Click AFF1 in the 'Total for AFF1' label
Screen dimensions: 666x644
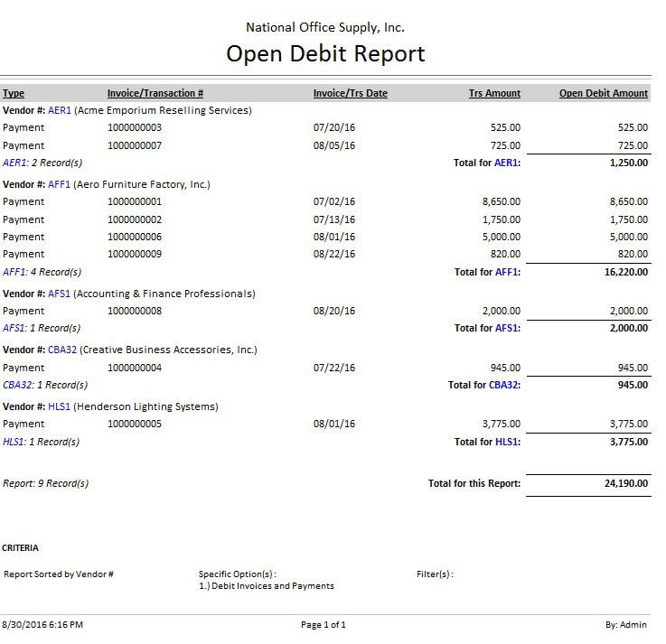coord(507,272)
